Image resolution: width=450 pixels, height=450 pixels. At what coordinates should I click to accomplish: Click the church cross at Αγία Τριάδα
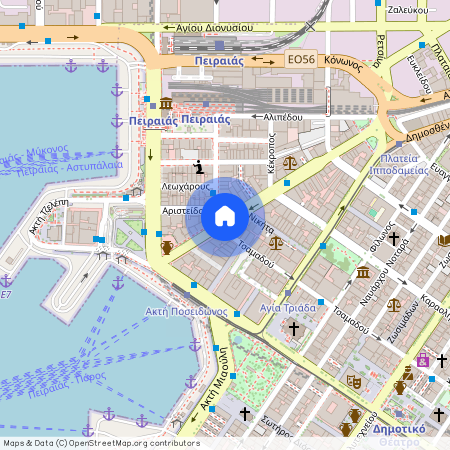pyautogui.click(x=294, y=329)
